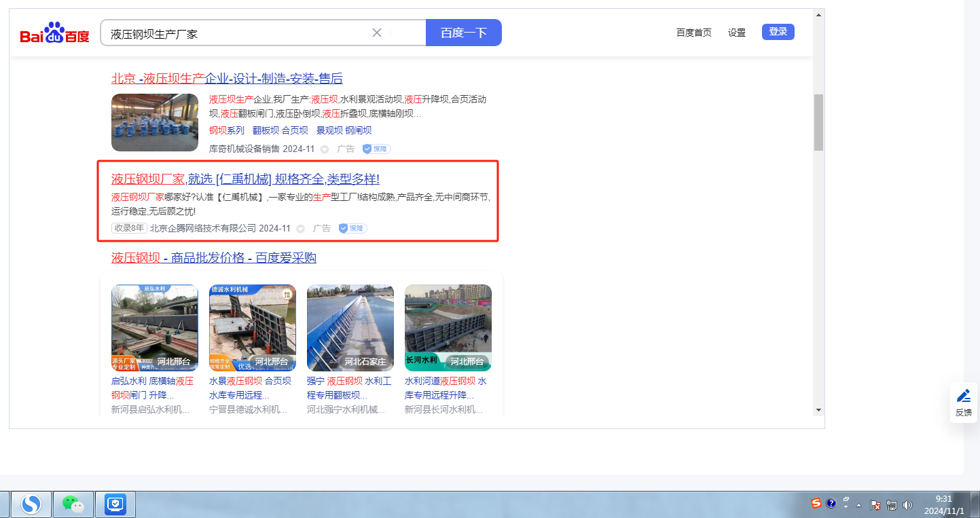
Task: Open 设置 settings menu
Action: point(737,33)
